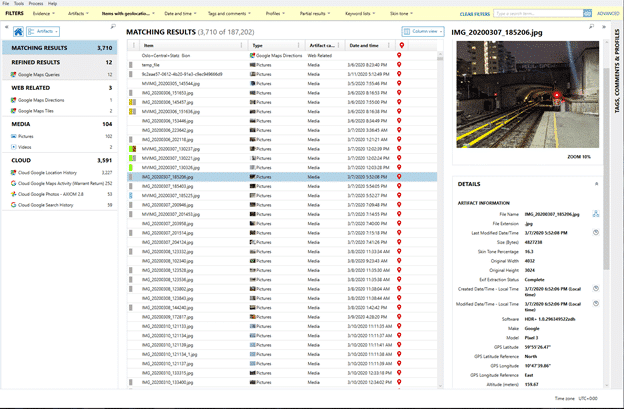Click Google Maps Directions icon in Type column

point(252,55)
